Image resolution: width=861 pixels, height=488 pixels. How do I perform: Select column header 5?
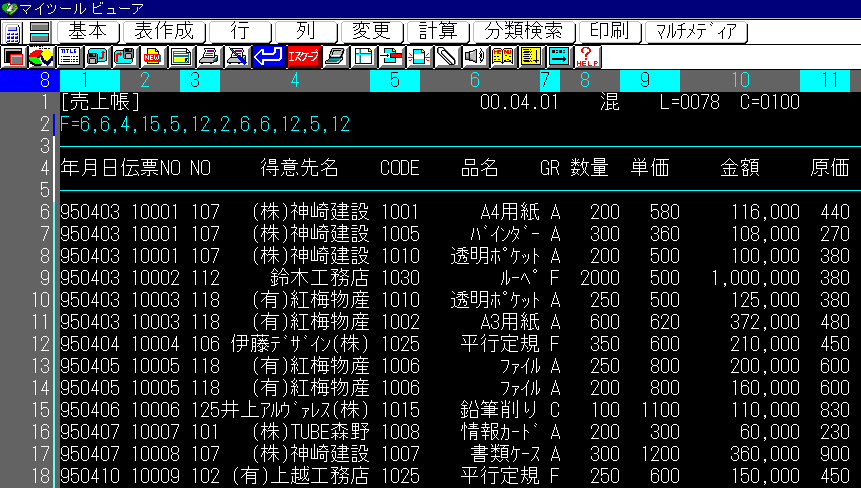pos(395,81)
